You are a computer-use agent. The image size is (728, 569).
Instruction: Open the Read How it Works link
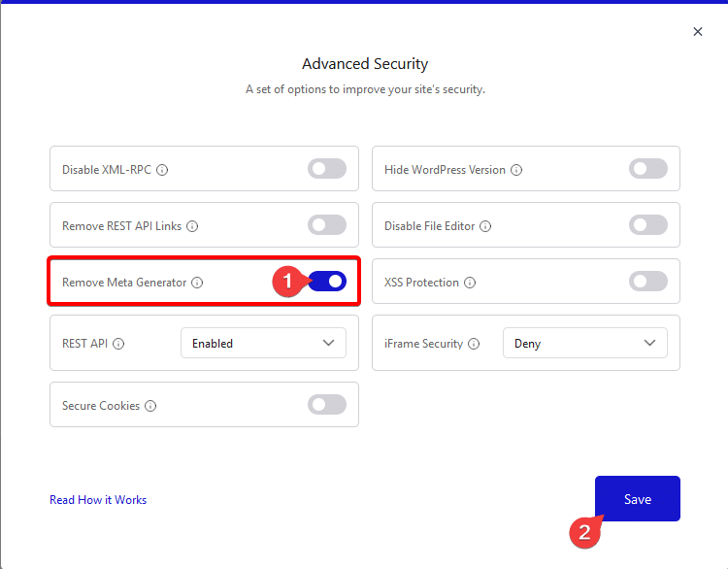pos(98,500)
